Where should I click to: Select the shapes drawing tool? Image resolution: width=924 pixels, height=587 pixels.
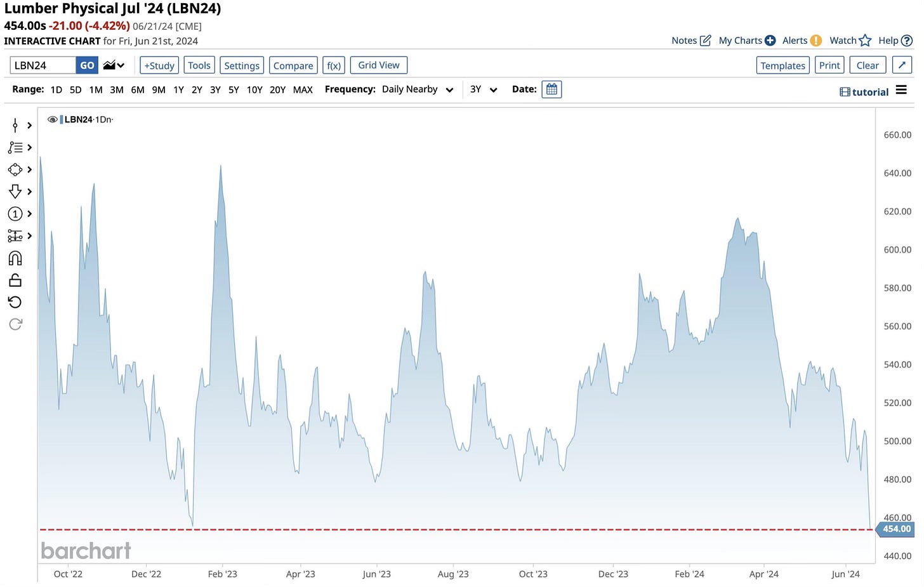15,169
